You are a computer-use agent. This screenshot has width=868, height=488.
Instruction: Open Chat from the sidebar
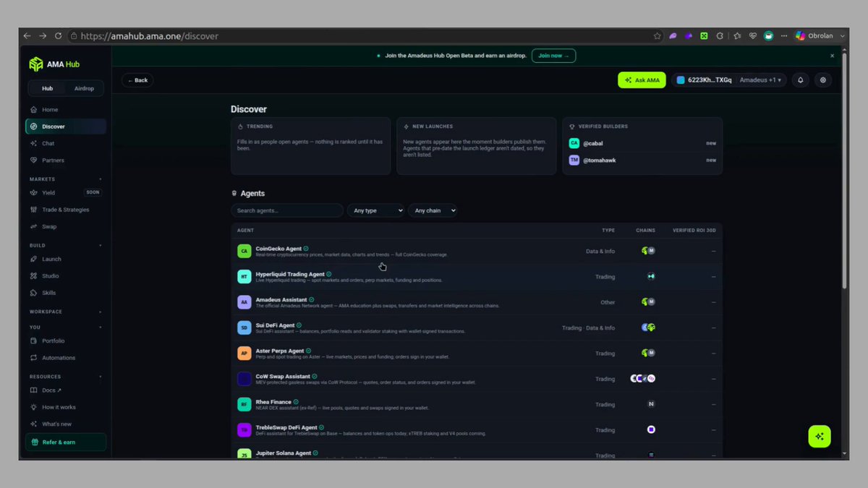coord(66,143)
